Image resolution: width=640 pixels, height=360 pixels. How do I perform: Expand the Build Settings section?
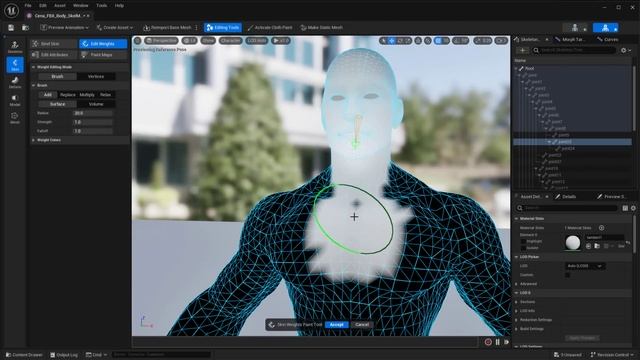click(x=516, y=329)
